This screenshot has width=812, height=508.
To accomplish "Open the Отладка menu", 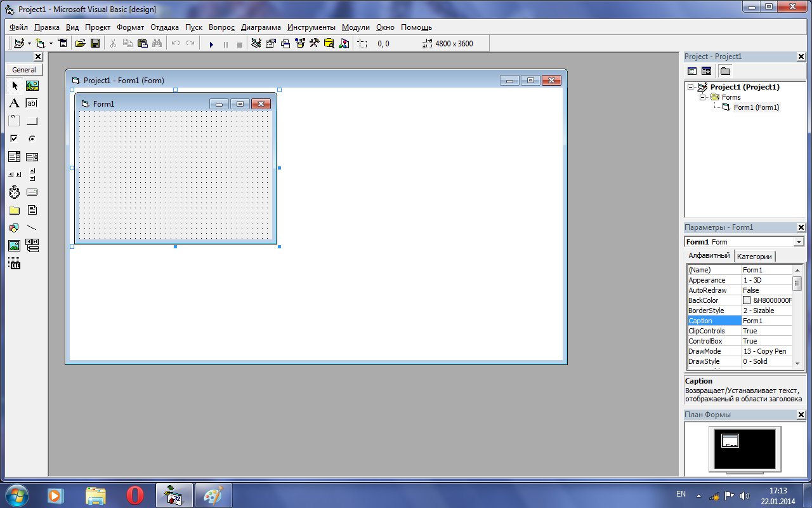I will [x=164, y=27].
